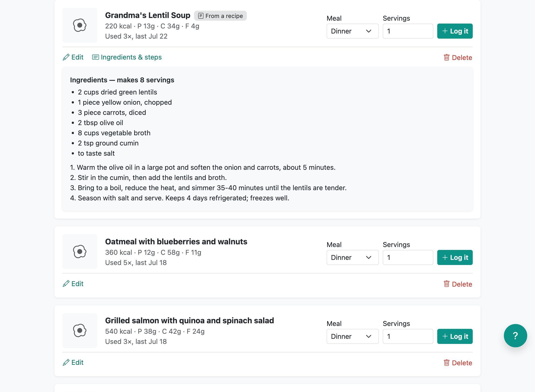Open Meal dropdown for Grilled salmon

353,336
